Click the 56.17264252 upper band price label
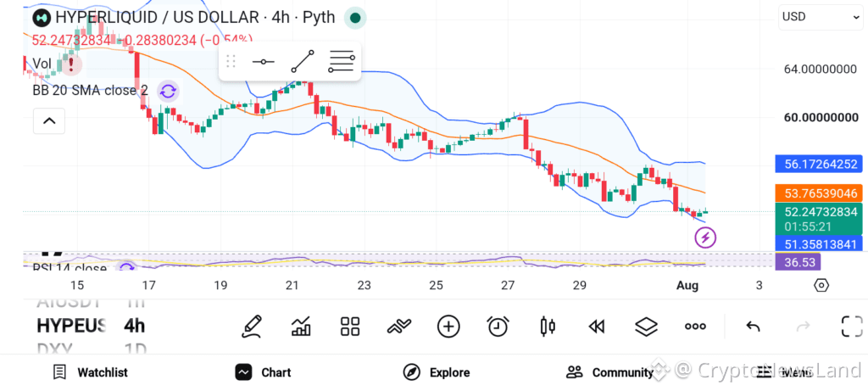Viewport: 868px width, 391px height. tap(819, 164)
